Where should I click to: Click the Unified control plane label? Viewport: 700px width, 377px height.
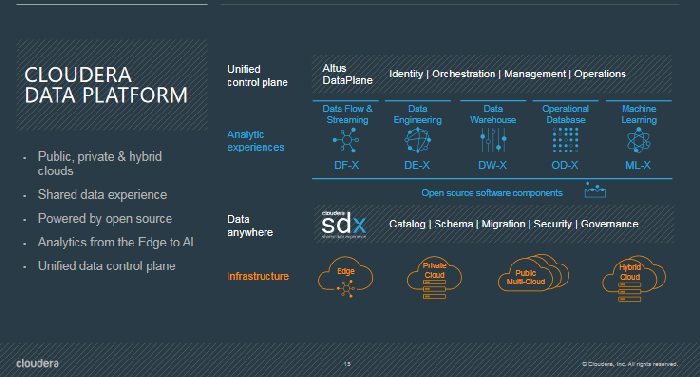257,76
